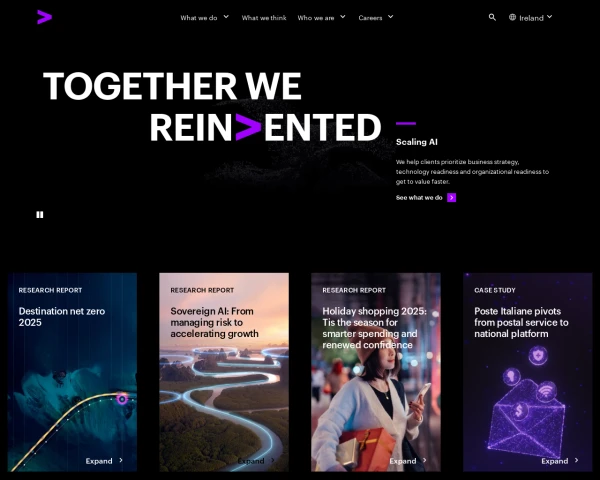600x480 pixels.
Task: Open the Destination net zero 2025 title
Action: pyautogui.click(x=62, y=317)
